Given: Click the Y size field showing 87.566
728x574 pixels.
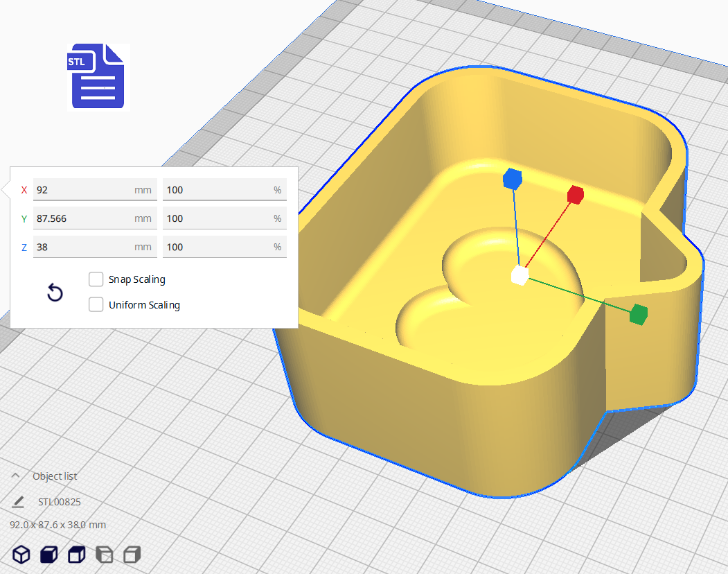Looking at the screenshot, I should click(83, 218).
